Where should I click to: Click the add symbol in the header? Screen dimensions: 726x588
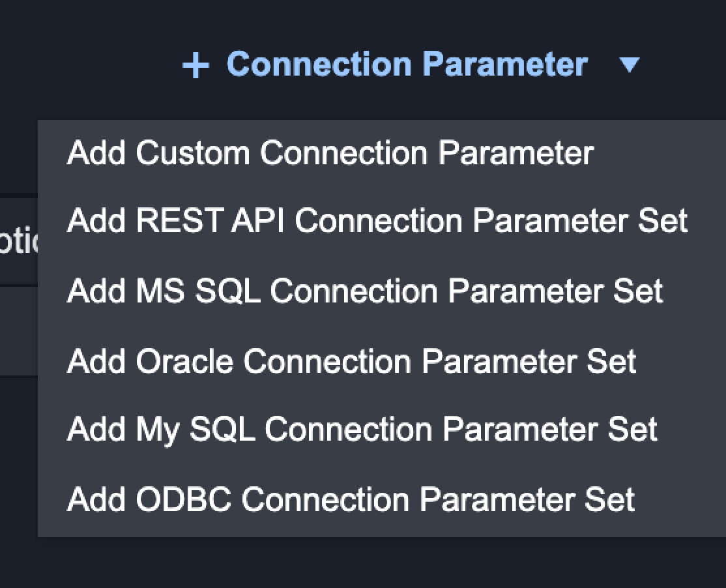(x=196, y=65)
